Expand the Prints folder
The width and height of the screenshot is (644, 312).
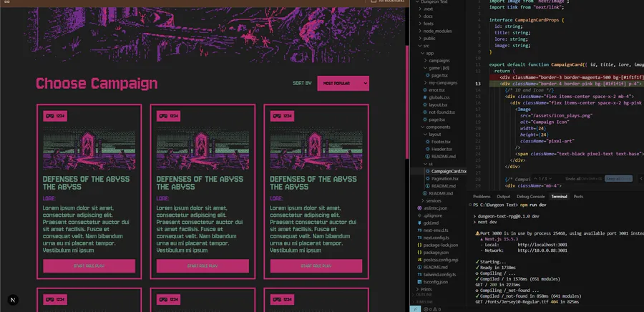click(426, 289)
